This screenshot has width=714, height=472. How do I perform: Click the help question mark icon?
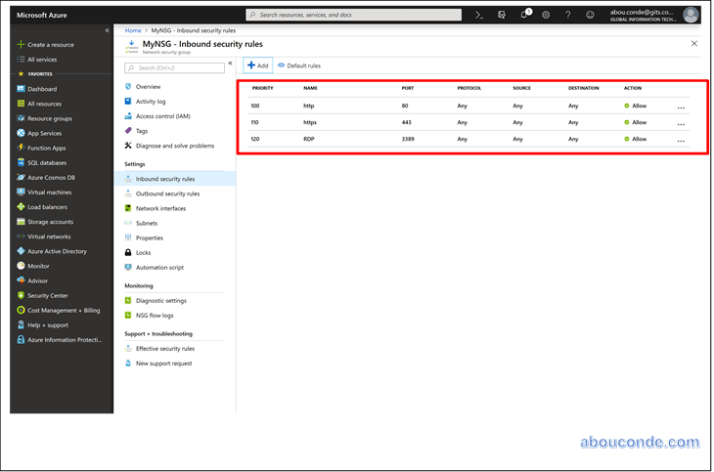point(568,15)
